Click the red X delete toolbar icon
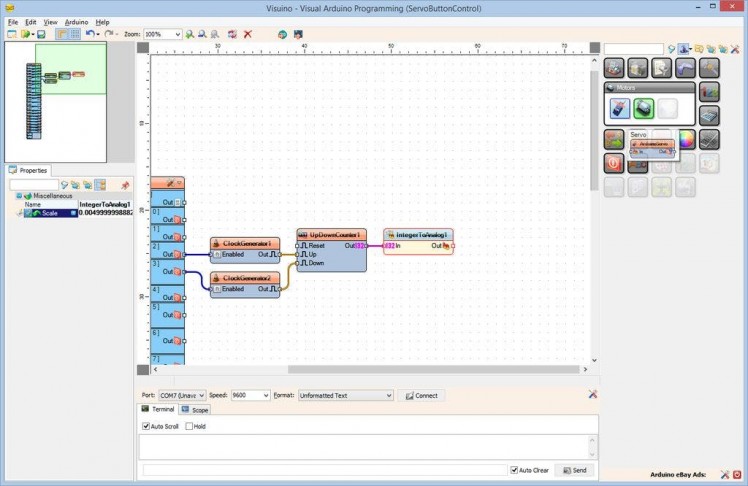The height and width of the screenshot is (486, 748). tap(247, 34)
